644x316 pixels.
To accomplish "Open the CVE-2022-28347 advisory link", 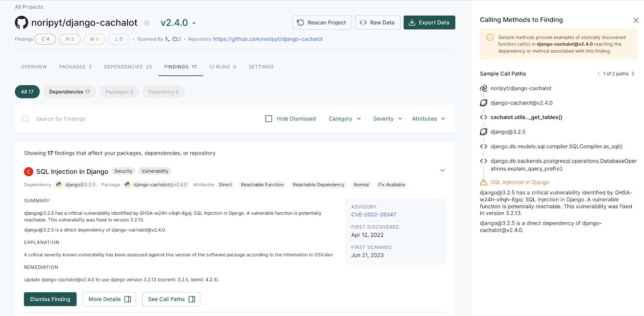I will [x=374, y=215].
